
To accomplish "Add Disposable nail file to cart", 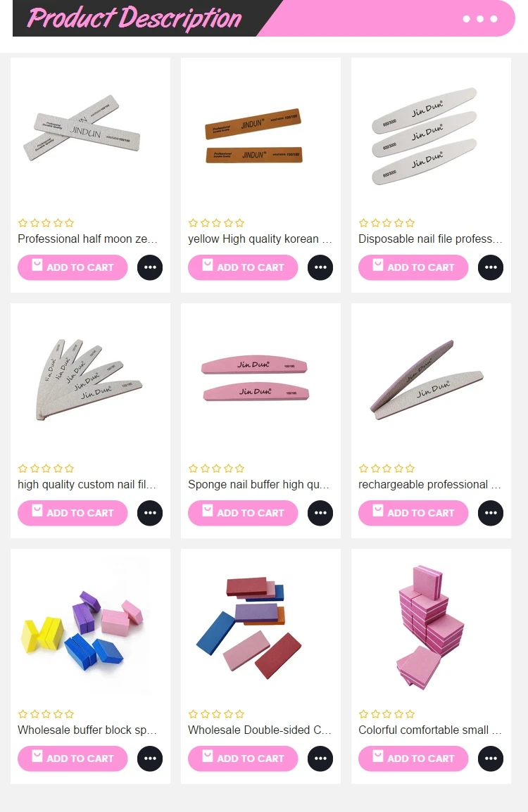I will coord(413,267).
